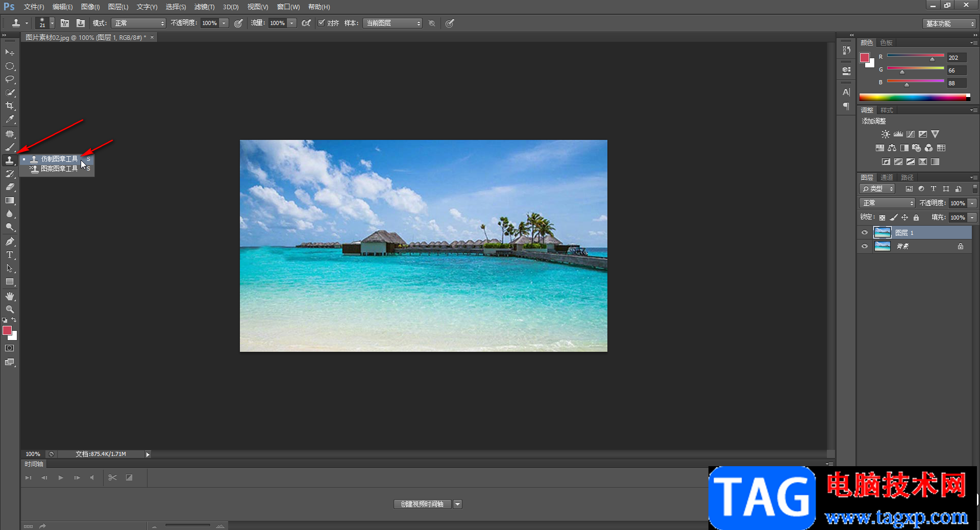Select the Hand tool
980x530 pixels.
click(10, 296)
